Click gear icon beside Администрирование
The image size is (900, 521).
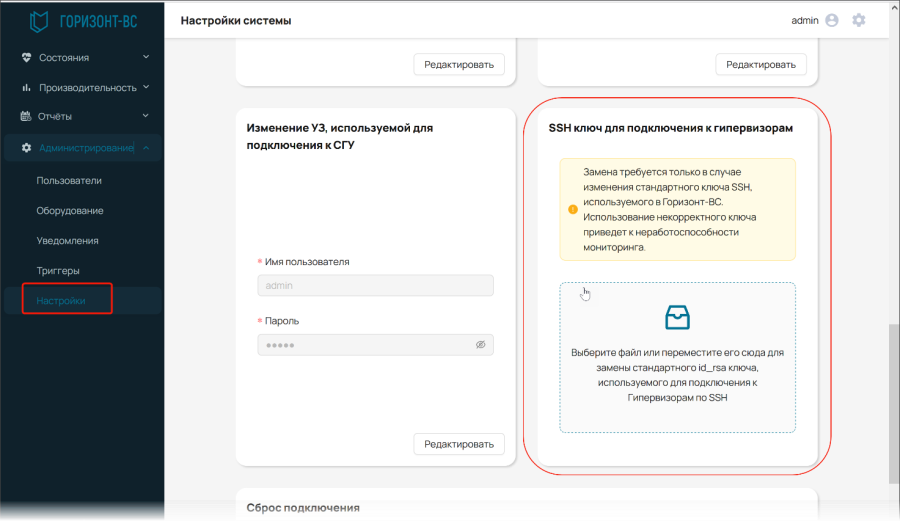click(x=26, y=147)
